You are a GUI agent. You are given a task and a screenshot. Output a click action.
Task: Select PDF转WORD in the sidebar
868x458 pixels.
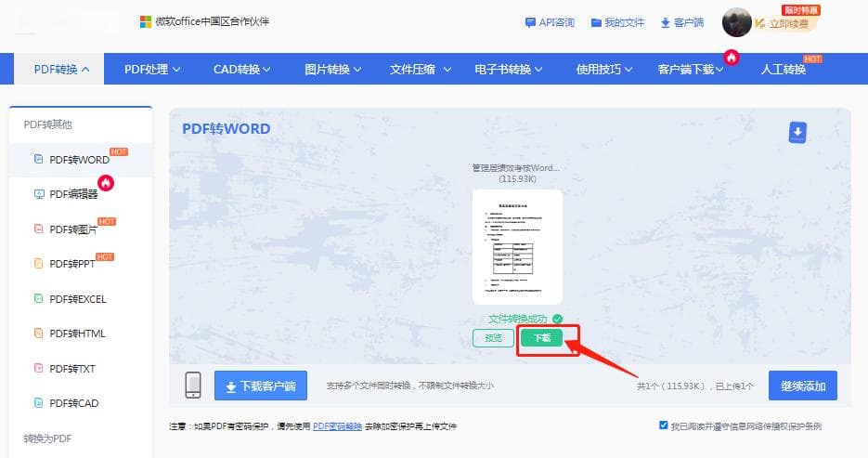81,160
